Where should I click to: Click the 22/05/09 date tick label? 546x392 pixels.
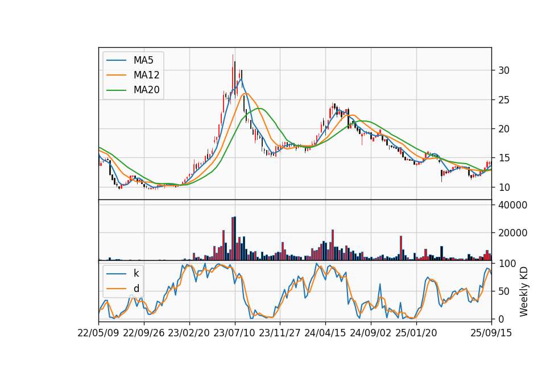pyautogui.click(x=98, y=333)
